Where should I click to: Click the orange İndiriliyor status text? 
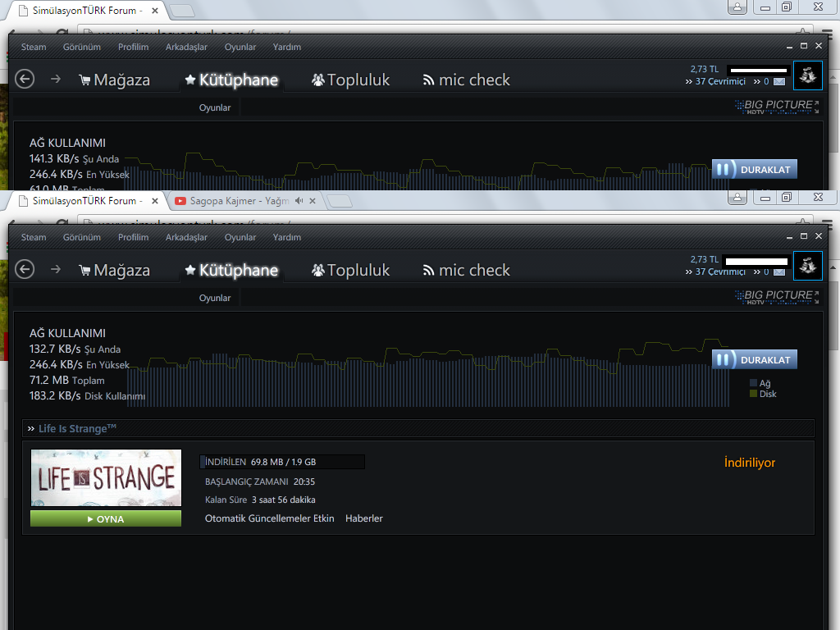pos(750,463)
